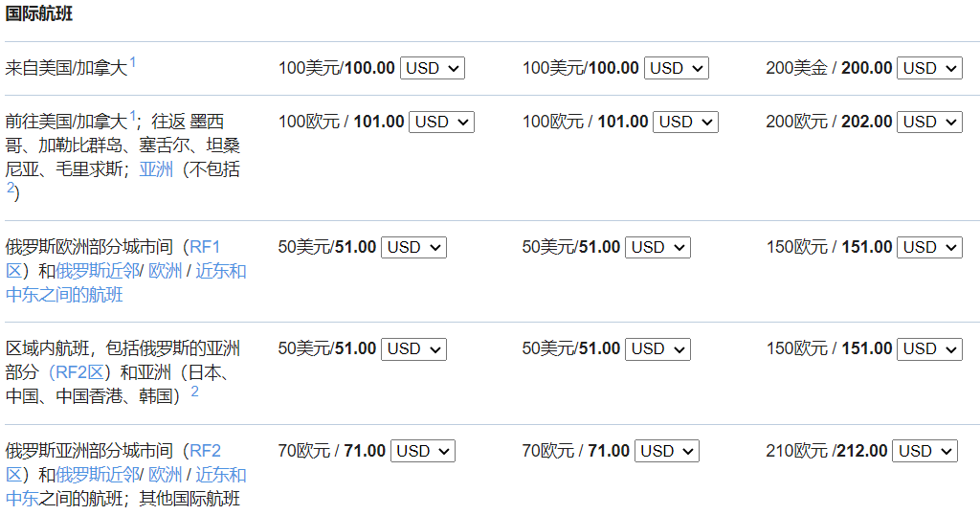This screenshot has width=980, height=515.
Task: Open 150欧元 currency dropdown in 区域内航班 row
Action: (x=928, y=348)
